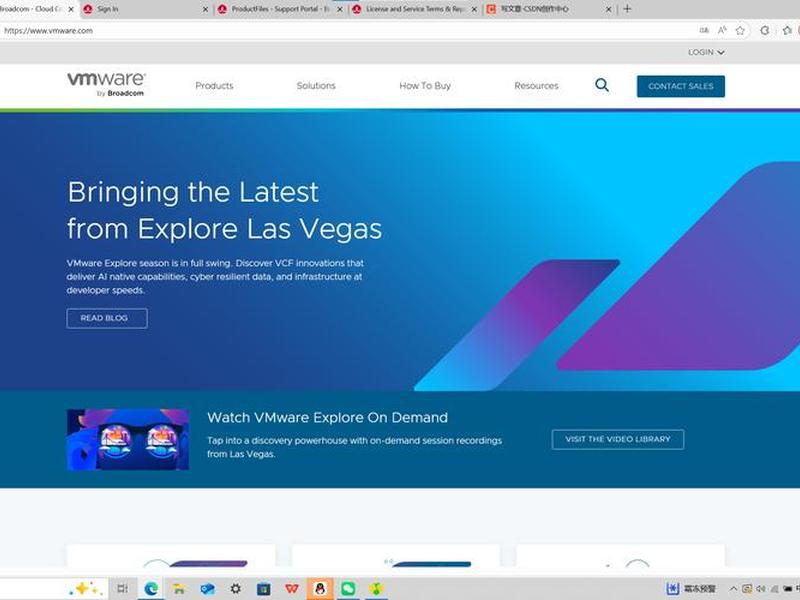Toggle the read aloud option in address bar
Image resolution: width=800 pixels, height=600 pixels.
pos(722,31)
